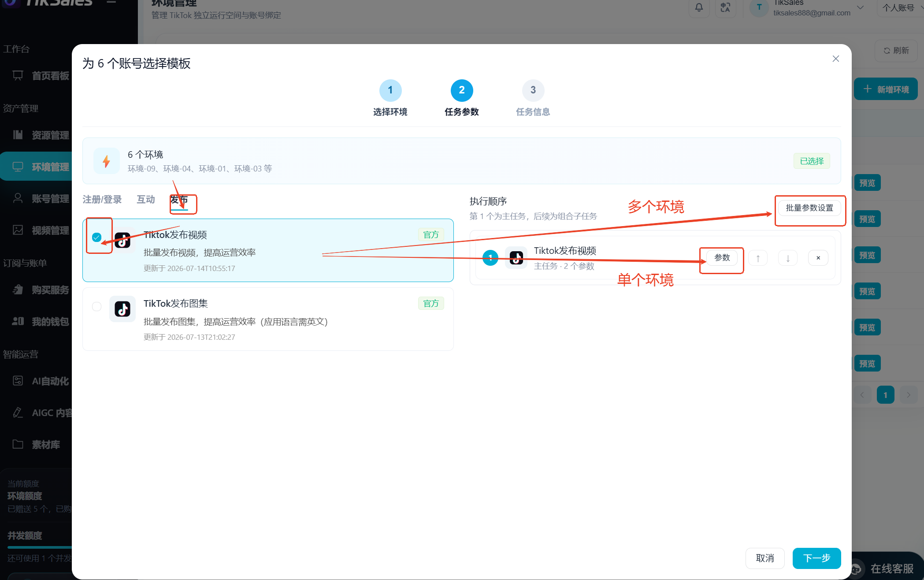Click step 2 任务参数 circle
The height and width of the screenshot is (580, 924).
pos(462,90)
